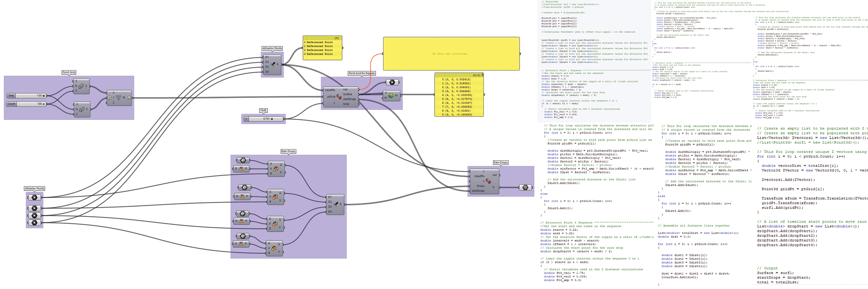Select second point parameter in lower-left Attractor Points

(x=34, y=208)
